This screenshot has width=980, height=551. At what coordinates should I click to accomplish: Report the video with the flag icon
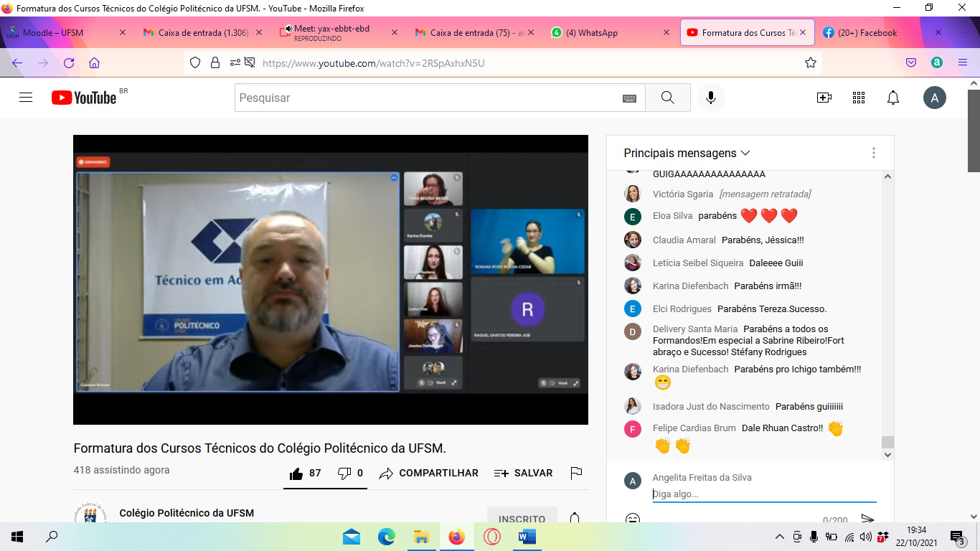(575, 473)
